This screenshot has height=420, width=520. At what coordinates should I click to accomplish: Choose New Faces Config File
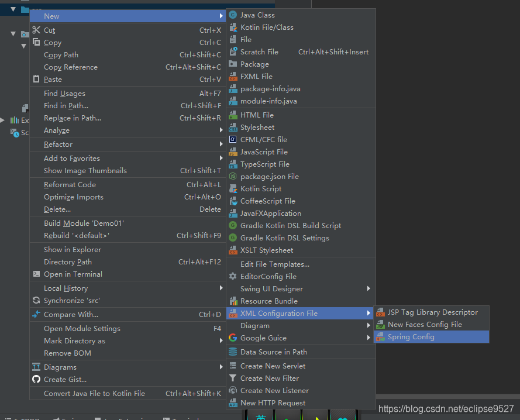431,325
